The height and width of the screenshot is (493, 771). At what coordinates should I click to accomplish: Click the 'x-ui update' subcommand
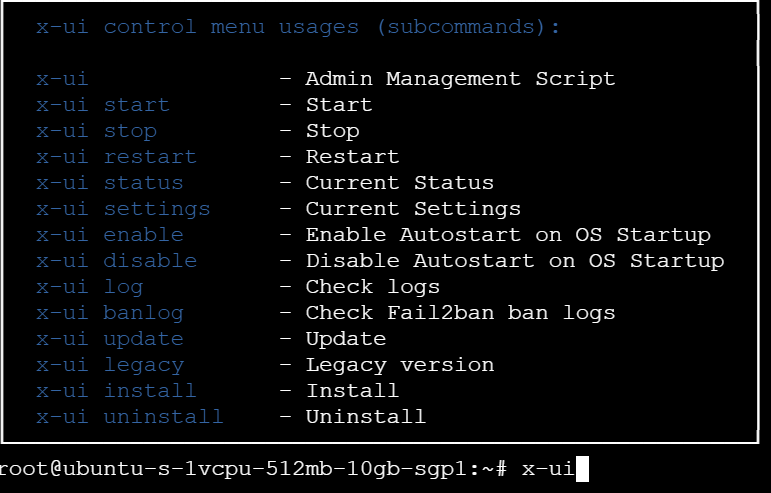coord(110,340)
